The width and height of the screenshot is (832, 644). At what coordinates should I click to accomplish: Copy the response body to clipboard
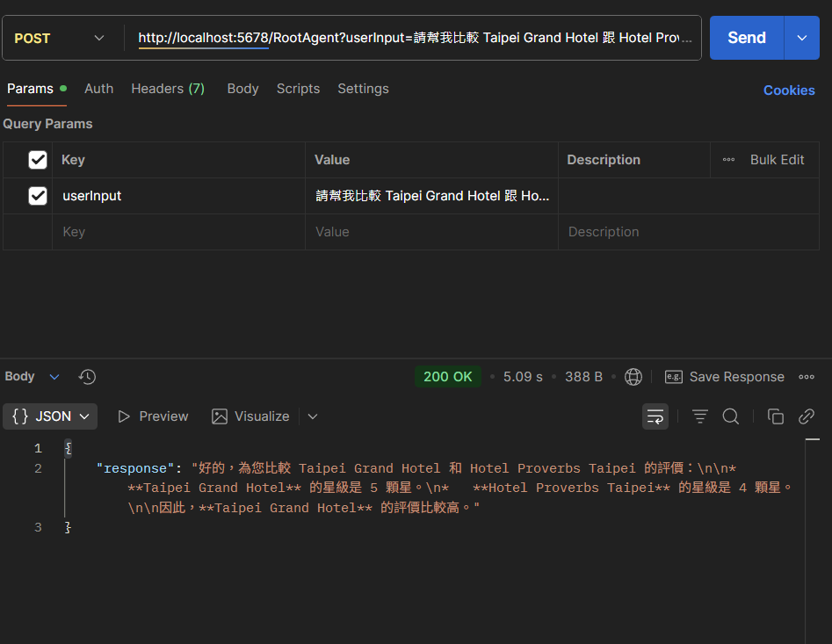[x=775, y=416]
